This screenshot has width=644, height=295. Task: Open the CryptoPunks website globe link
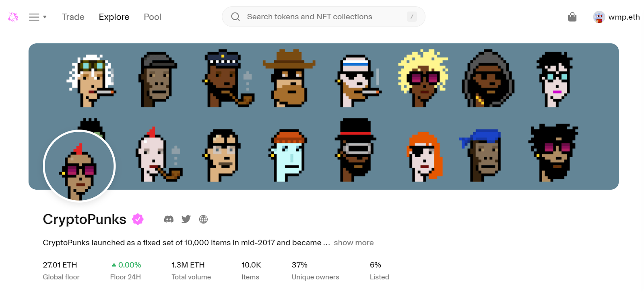click(203, 219)
